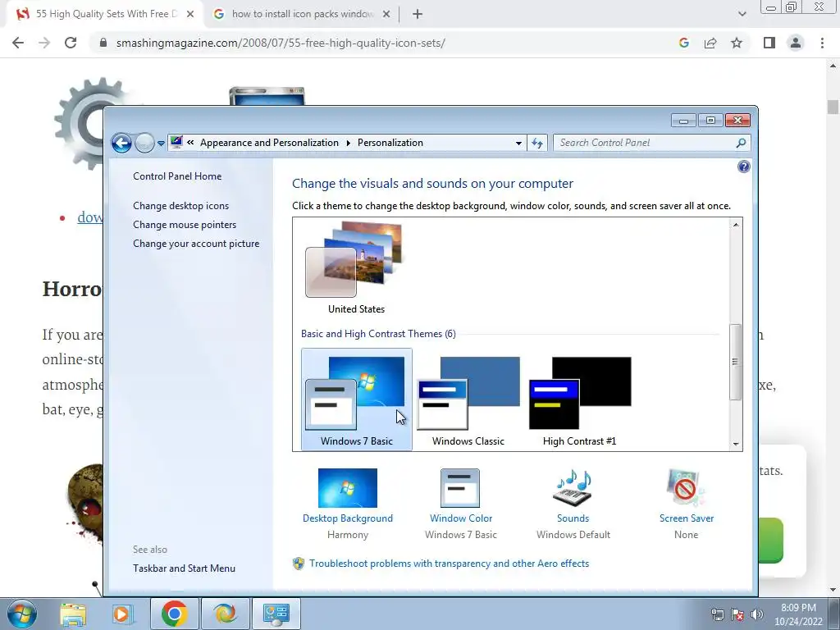
Task: Open Chrome side panel icon
Action: click(x=769, y=43)
